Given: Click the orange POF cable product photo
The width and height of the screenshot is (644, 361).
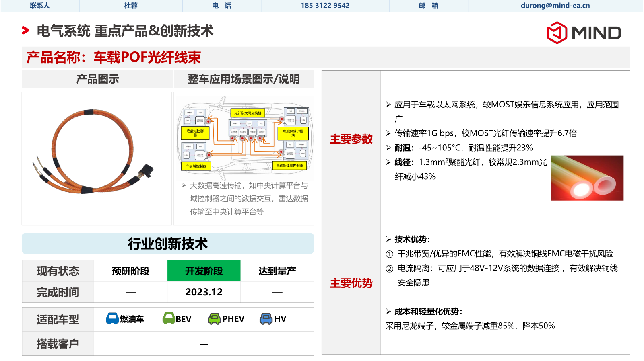Looking at the screenshot, I should (x=95, y=153).
